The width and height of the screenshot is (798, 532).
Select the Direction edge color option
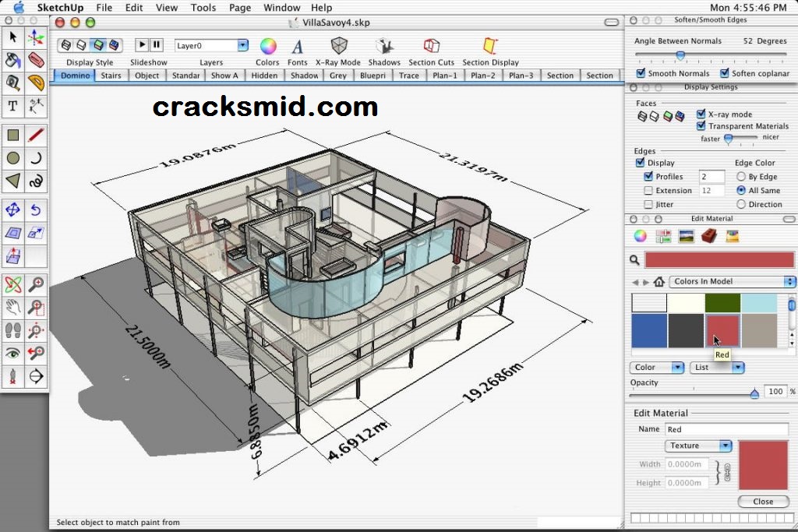pyautogui.click(x=741, y=204)
